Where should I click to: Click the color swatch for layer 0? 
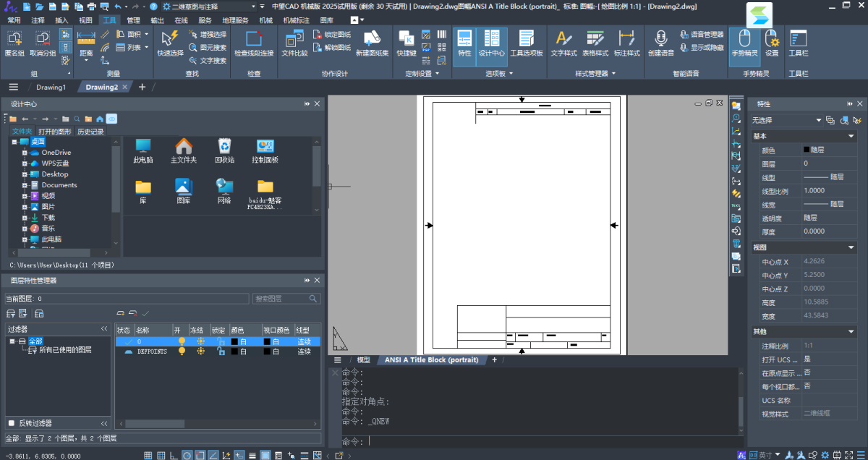click(x=234, y=341)
